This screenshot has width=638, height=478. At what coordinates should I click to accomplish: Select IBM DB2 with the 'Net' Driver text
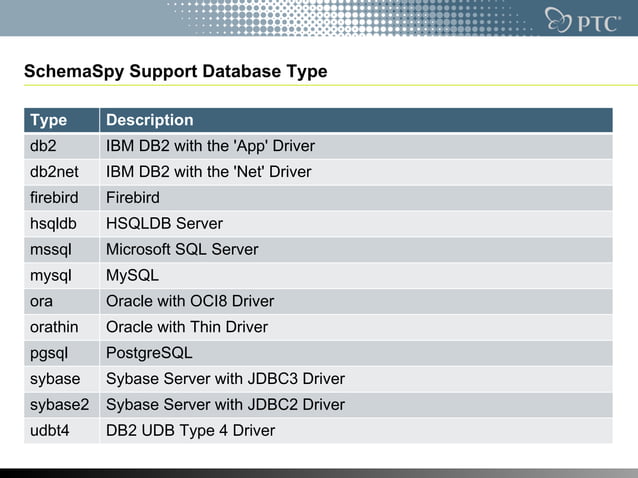point(209,172)
